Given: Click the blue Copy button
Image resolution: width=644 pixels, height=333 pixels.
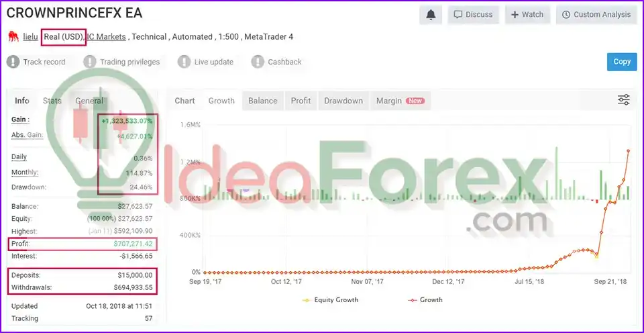Looking at the screenshot, I should click(622, 62).
